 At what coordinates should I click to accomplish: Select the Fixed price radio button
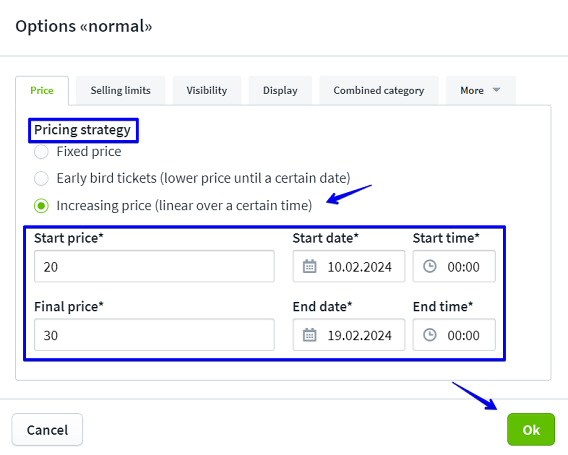click(x=41, y=152)
